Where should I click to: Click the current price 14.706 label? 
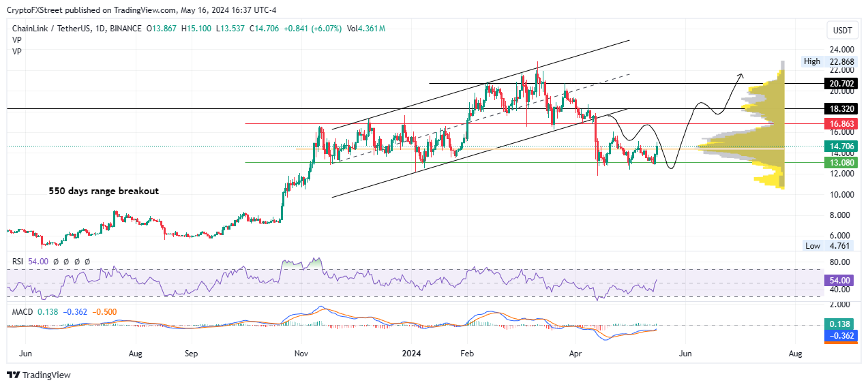(841, 146)
